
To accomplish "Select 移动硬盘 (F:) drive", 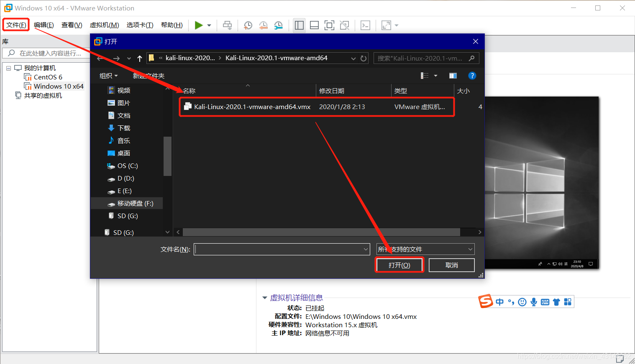I will coord(127,203).
